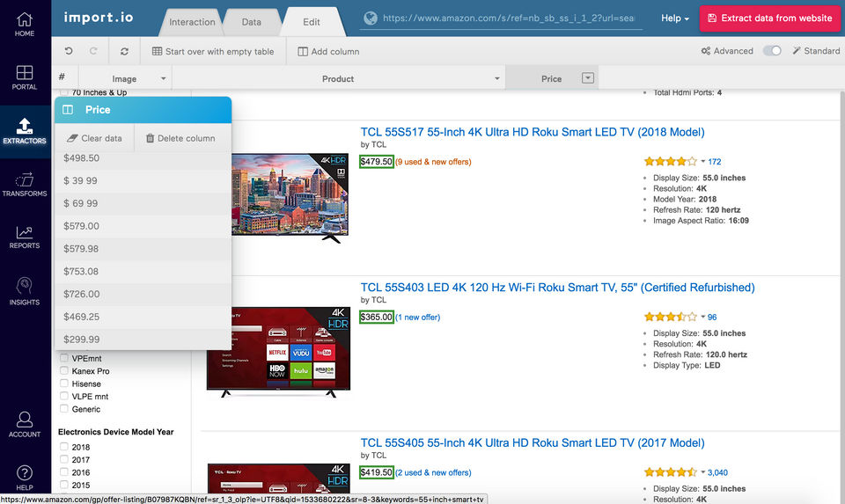Open the Help dropdown menu
Screen dimensions: 845x504
pyautogui.click(x=675, y=18)
